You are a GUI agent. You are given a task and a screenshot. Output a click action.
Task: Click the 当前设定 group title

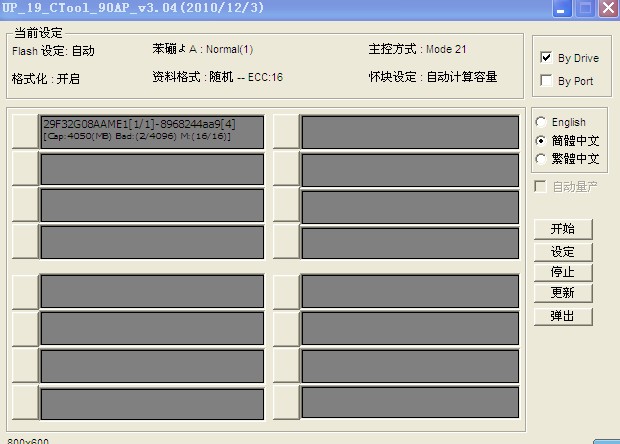[x=38, y=33]
